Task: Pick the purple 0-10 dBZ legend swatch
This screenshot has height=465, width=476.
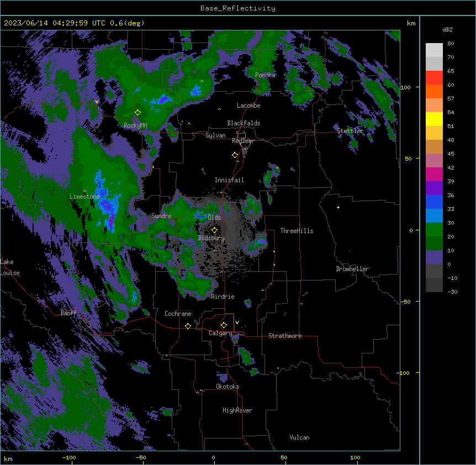Action: coord(434,257)
